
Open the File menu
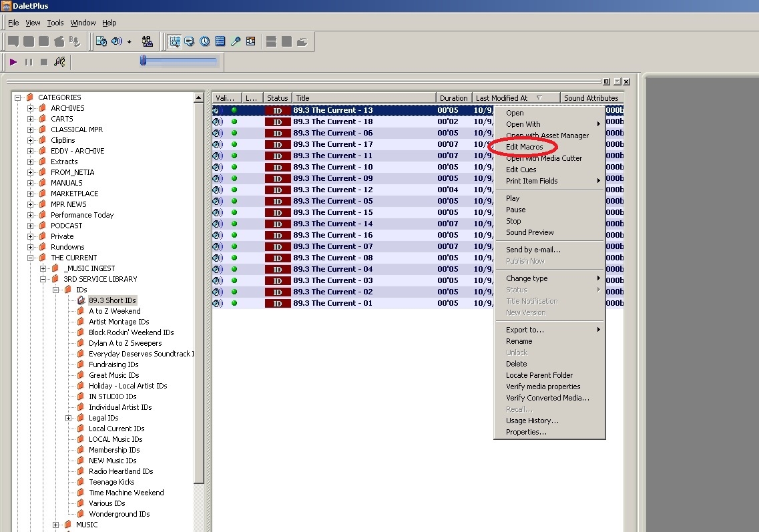coord(13,23)
